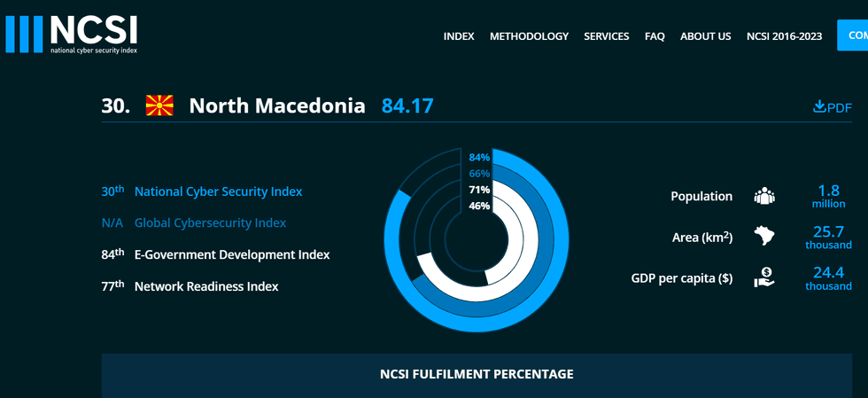Open NCSI 2016-2023 archive link
This screenshot has width=868, height=398.
[785, 36]
